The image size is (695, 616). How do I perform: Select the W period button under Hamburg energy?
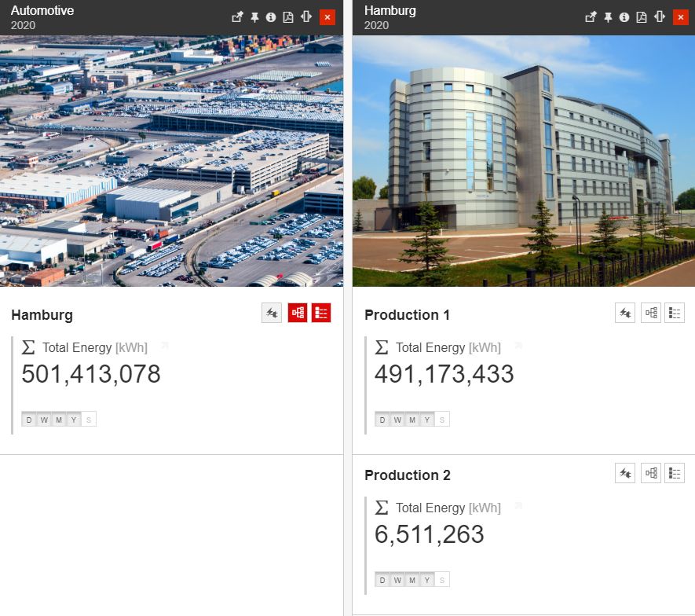44,420
